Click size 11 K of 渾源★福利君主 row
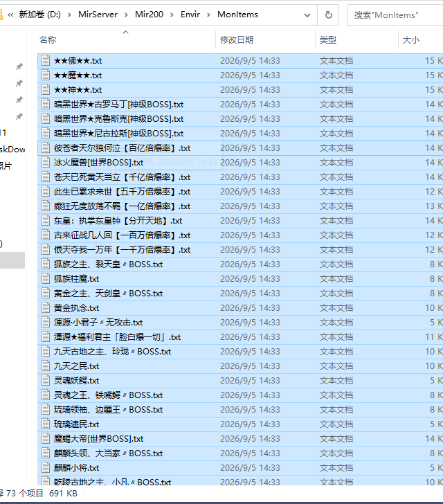Viewport: 443px width, 504px height. (x=434, y=336)
